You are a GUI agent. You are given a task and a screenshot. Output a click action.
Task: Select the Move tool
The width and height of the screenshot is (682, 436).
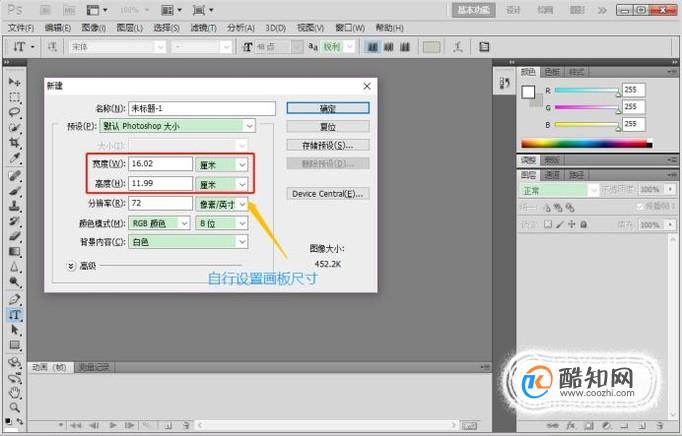click(x=14, y=82)
